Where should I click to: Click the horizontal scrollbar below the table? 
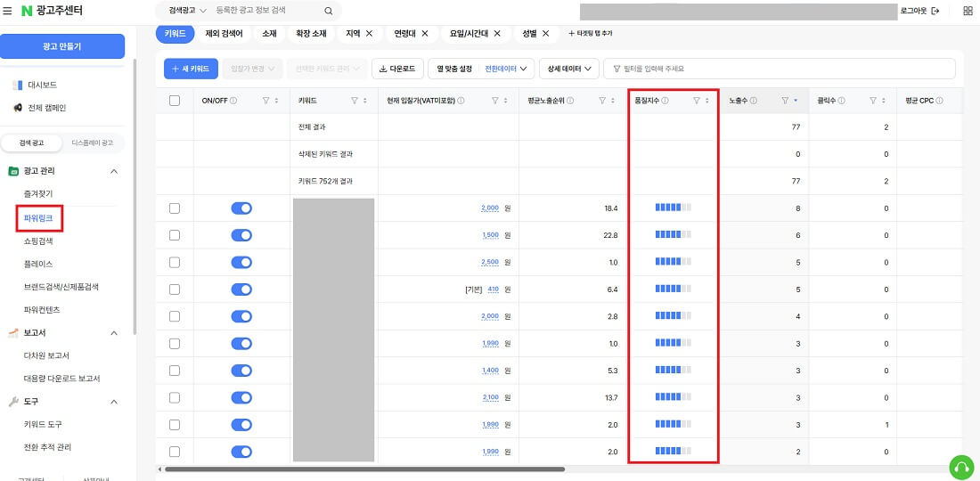tap(364, 469)
